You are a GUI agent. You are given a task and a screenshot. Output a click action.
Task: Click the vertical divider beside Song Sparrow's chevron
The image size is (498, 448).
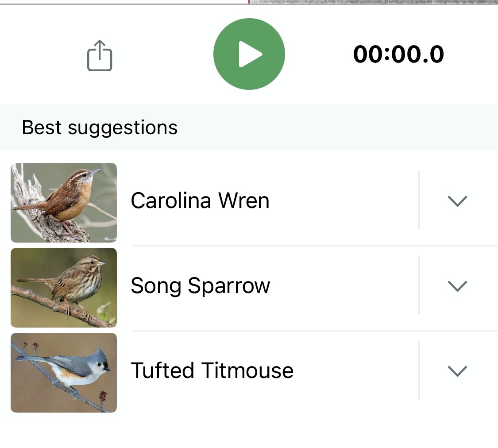coord(419,285)
